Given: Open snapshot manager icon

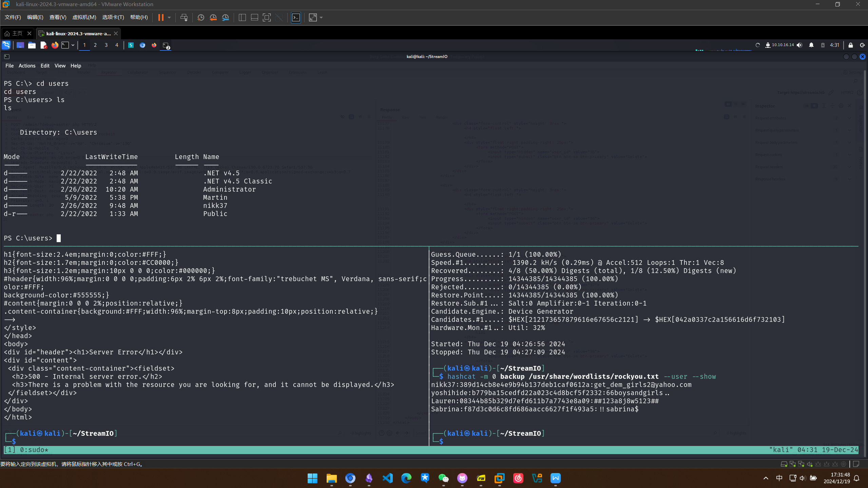Looking at the screenshot, I should point(226,18).
